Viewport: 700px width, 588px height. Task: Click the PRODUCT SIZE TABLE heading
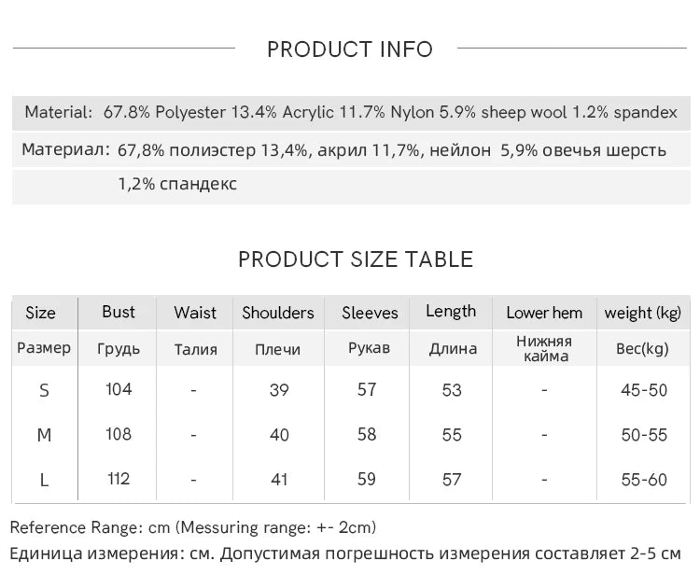356,259
